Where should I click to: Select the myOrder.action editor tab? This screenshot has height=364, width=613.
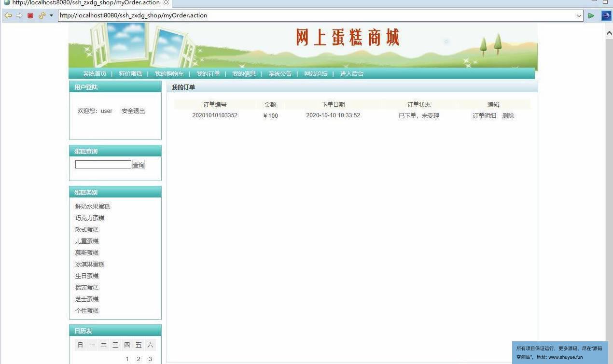pos(86,2)
